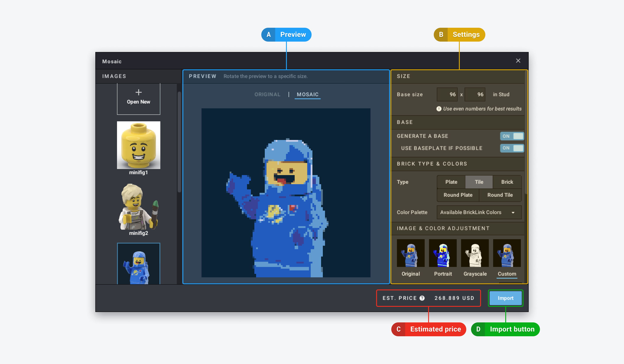The height and width of the screenshot is (364, 624).
Task: Click the 'Use even numbers for best results' hint
Action: tap(482, 109)
